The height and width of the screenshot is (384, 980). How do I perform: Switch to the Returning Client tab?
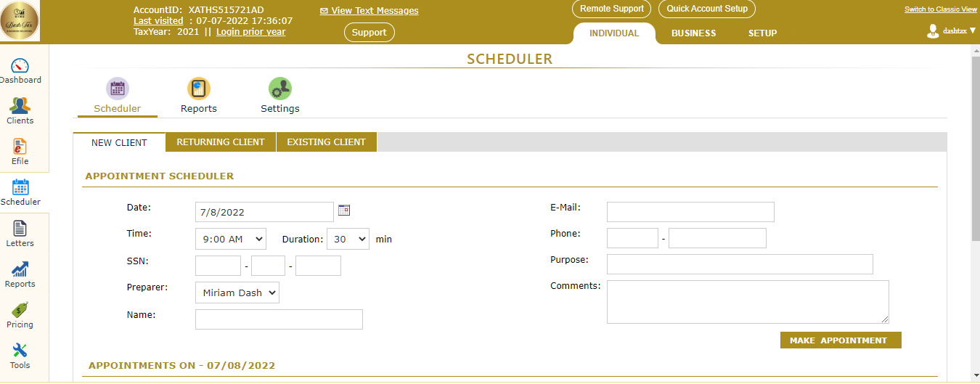221,142
